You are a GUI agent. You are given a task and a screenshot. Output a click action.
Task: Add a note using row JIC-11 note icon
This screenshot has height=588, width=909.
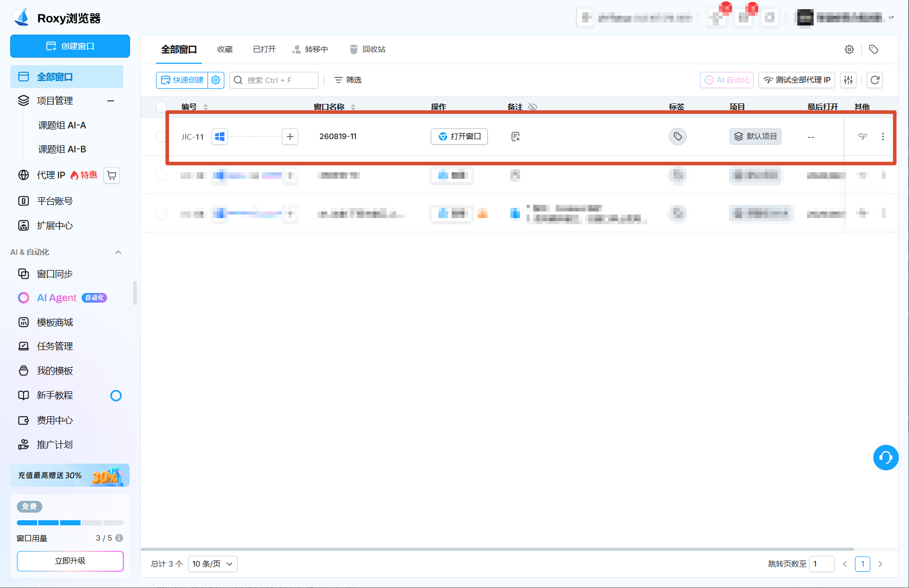515,137
